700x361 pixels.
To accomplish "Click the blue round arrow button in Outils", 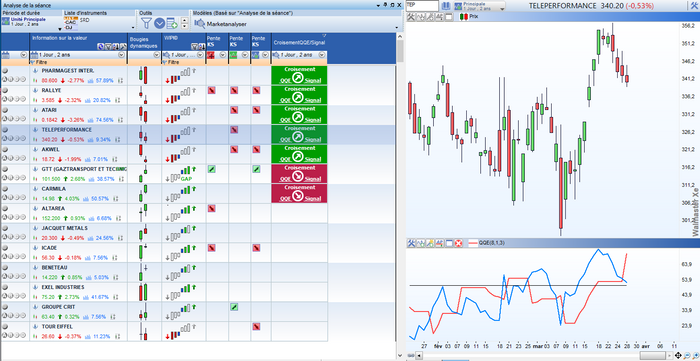I will [x=159, y=23].
